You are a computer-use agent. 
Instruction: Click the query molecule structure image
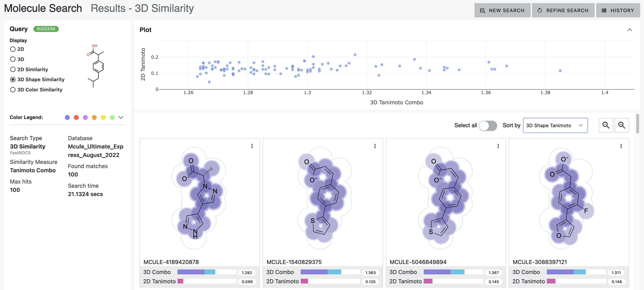pyautogui.click(x=96, y=66)
